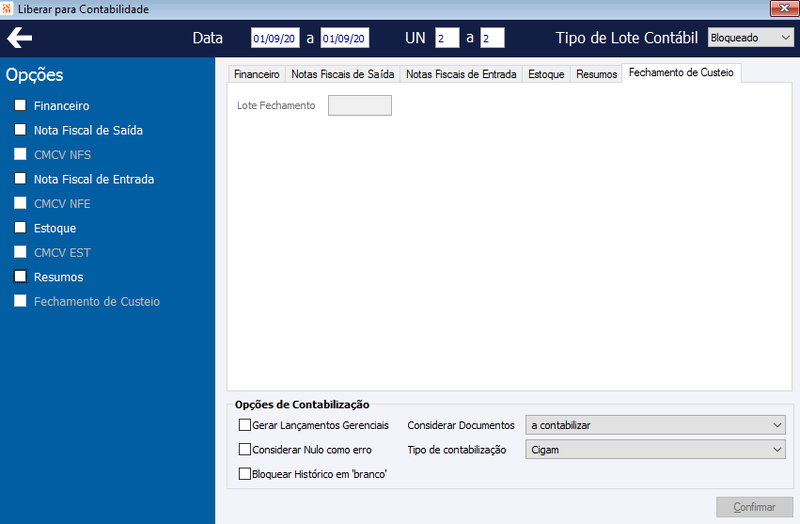This screenshot has width=800, height=524.
Task: Enable the Resumos checkbox
Action: click(x=20, y=277)
